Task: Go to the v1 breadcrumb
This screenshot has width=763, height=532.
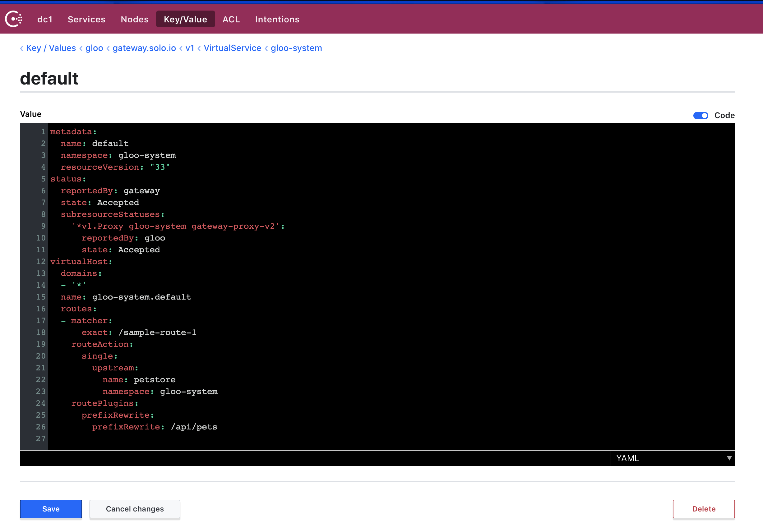Action: click(x=190, y=48)
